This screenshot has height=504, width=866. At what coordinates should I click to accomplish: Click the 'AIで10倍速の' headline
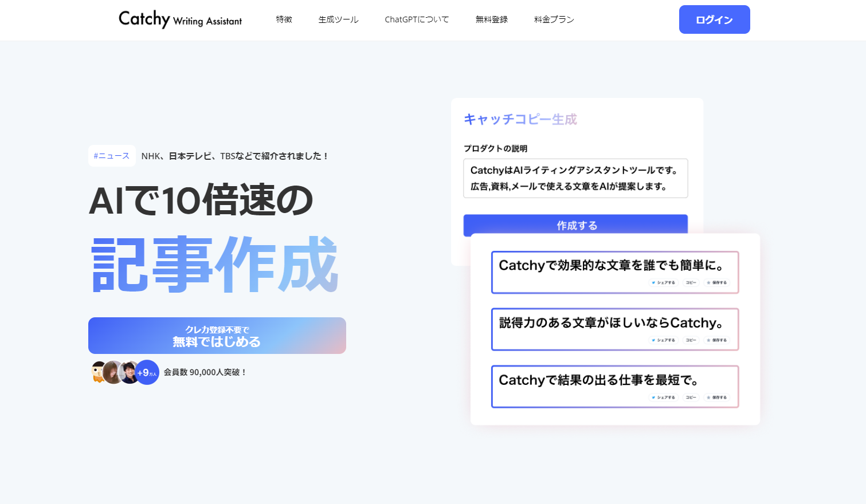point(201,200)
